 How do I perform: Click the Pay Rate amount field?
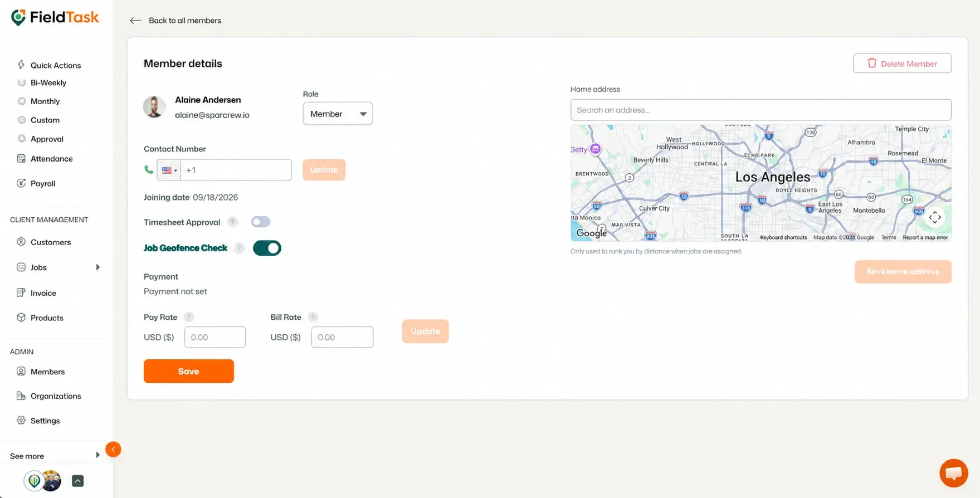[215, 337]
